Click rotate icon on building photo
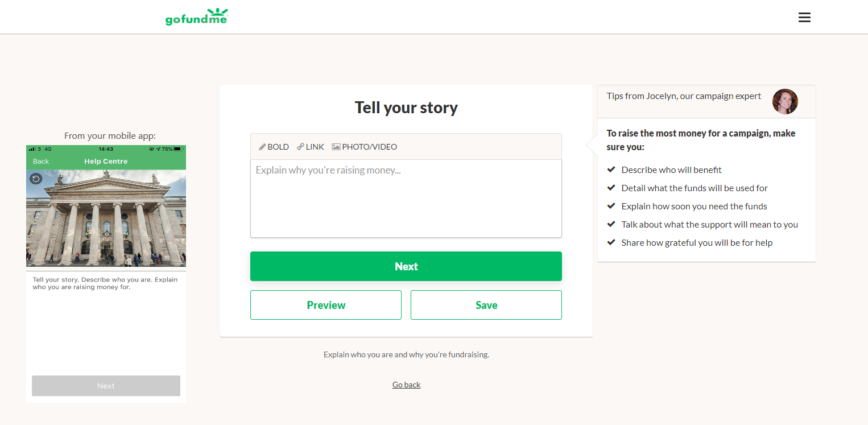The width and height of the screenshot is (868, 425). (x=36, y=179)
